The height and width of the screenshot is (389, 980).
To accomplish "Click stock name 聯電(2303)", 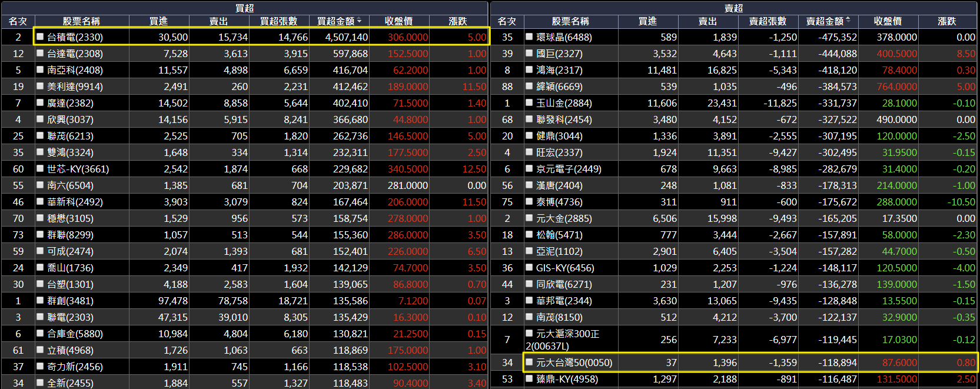I will [70, 317].
